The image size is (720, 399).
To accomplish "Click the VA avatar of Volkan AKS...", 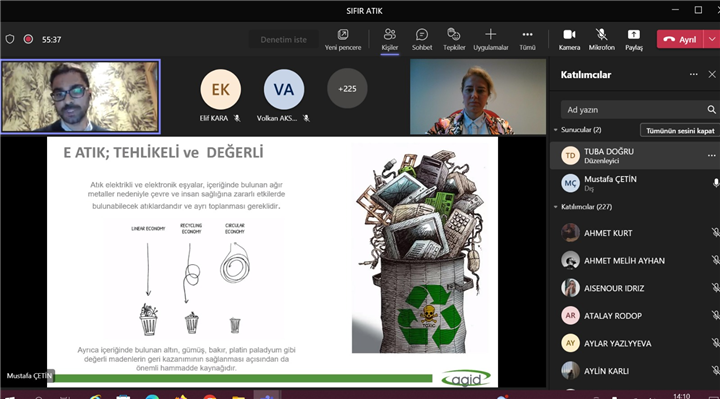I will coord(284,89).
